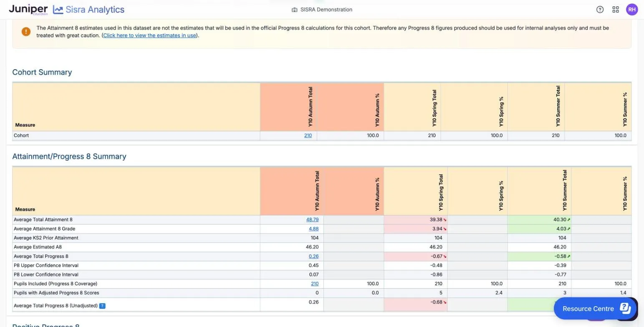Image resolution: width=644 pixels, height=327 pixels.
Task: Click the Sisra Analytics chart logo icon
Action: tap(58, 10)
